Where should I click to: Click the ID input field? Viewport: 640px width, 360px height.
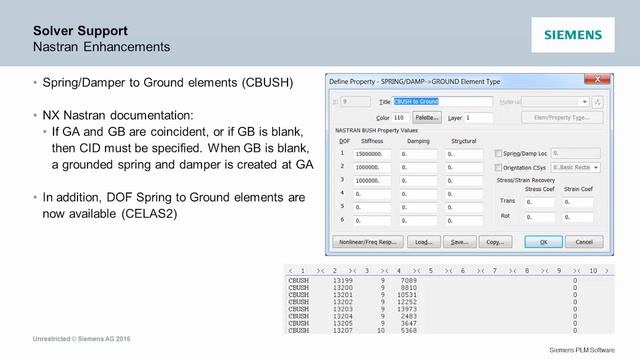[356, 102]
